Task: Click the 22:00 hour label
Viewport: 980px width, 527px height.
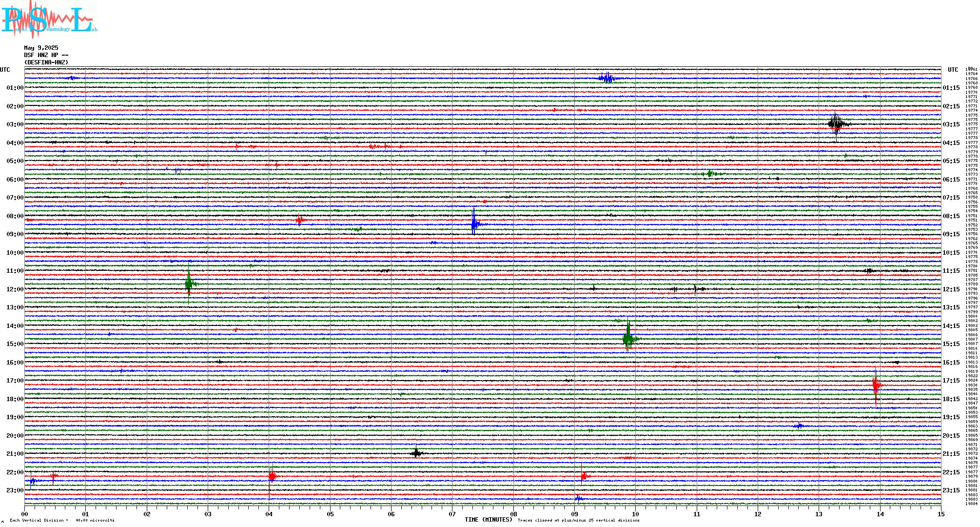Action: click(x=15, y=472)
